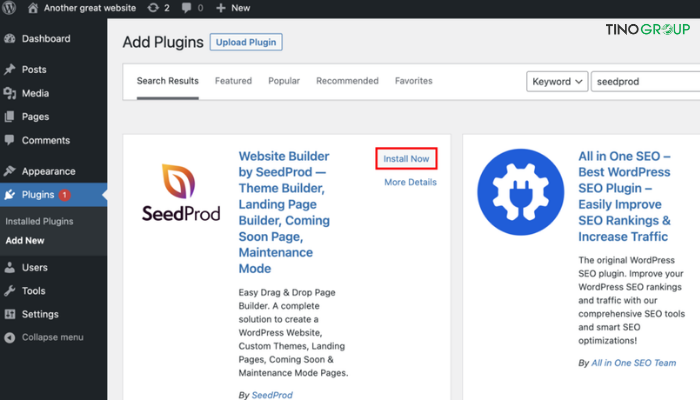Click the WordPress logo icon
The width and height of the screenshot is (700, 400).
click(9, 8)
